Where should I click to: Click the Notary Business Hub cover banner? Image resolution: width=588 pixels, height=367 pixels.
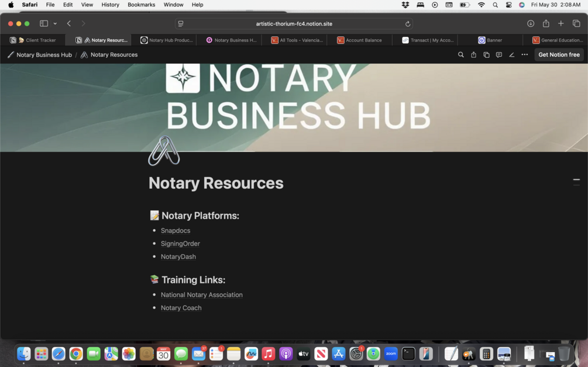point(294,108)
